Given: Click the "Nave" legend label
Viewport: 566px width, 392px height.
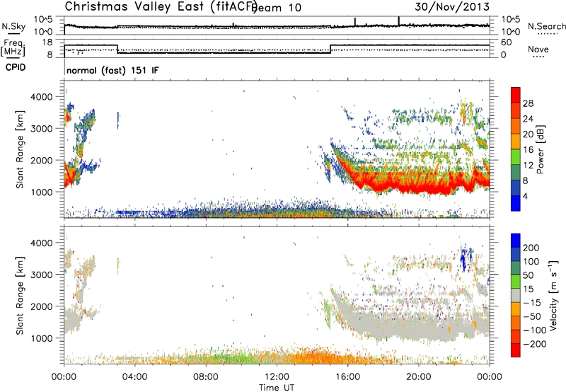Looking at the screenshot, I should [x=538, y=49].
